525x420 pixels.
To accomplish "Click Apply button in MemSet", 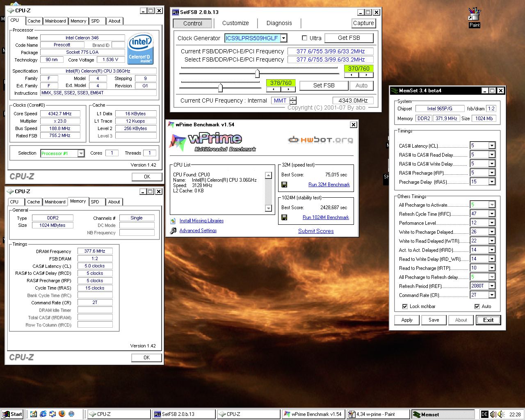I will coord(407,320).
